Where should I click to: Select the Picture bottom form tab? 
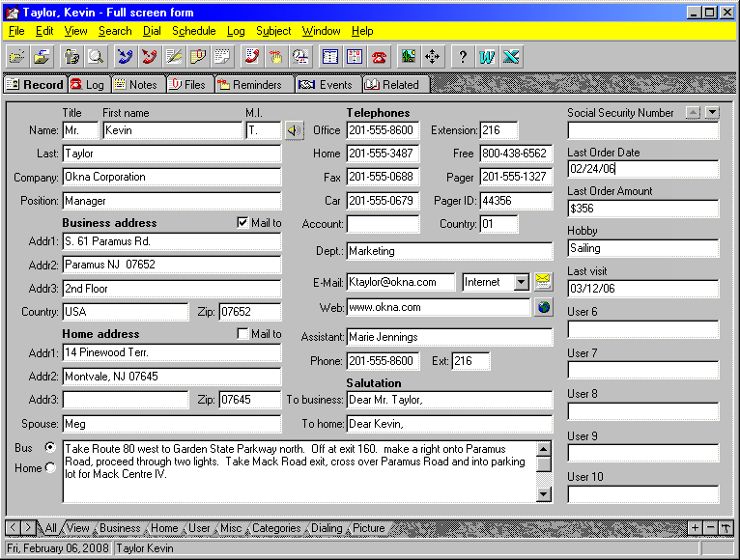(369, 528)
